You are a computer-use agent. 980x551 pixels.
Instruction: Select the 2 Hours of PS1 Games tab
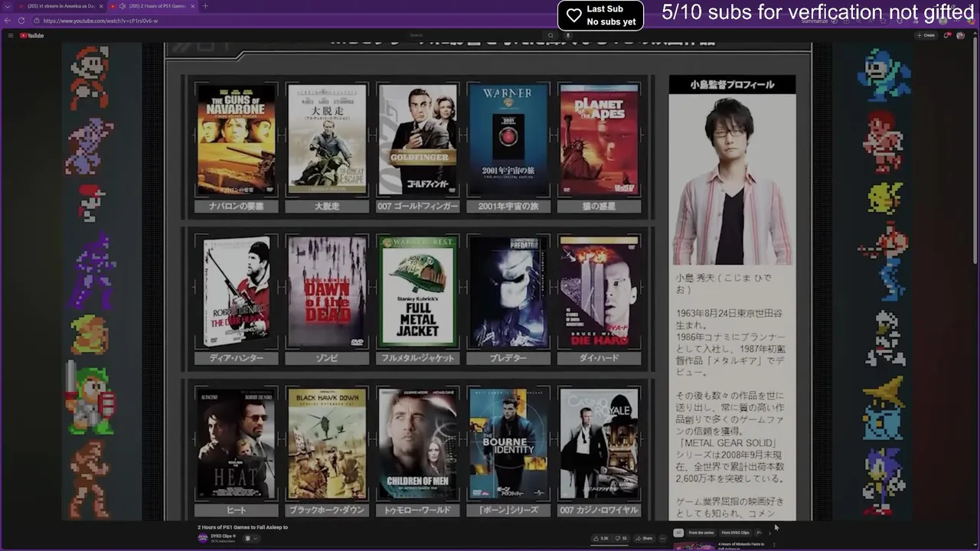(x=153, y=6)
